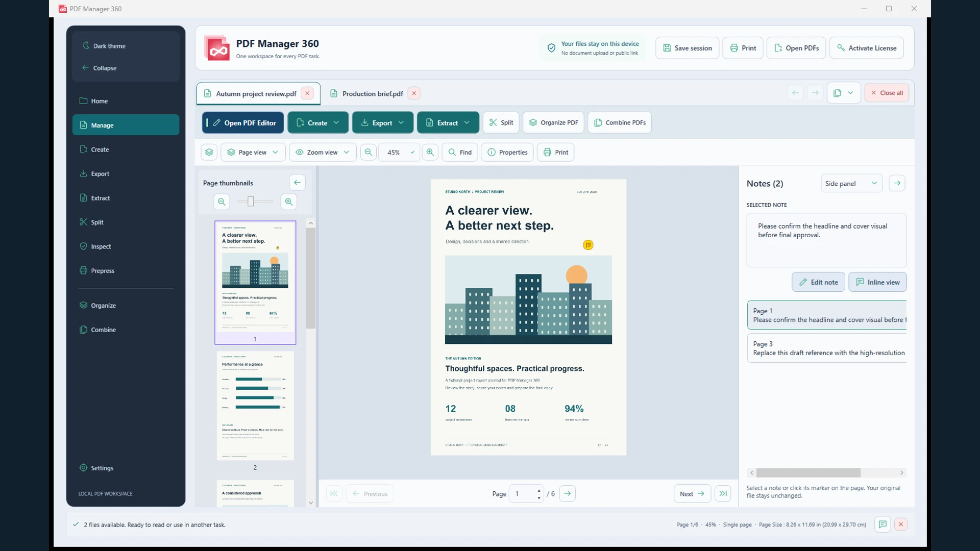980x551 pixels.
Task: Collapse the page thumbnails panel arrow
Action: 297,183
